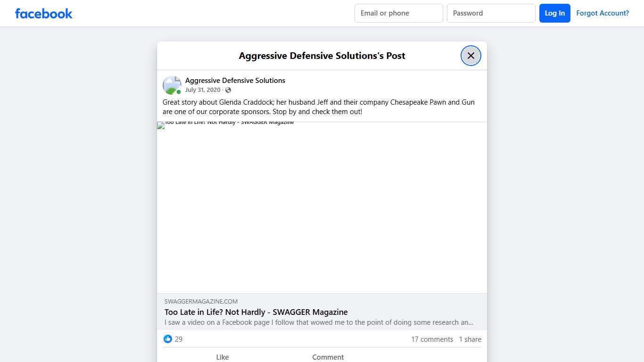Open the Forgot Account? link
The image size is (644, 362).
click(603, 13)
